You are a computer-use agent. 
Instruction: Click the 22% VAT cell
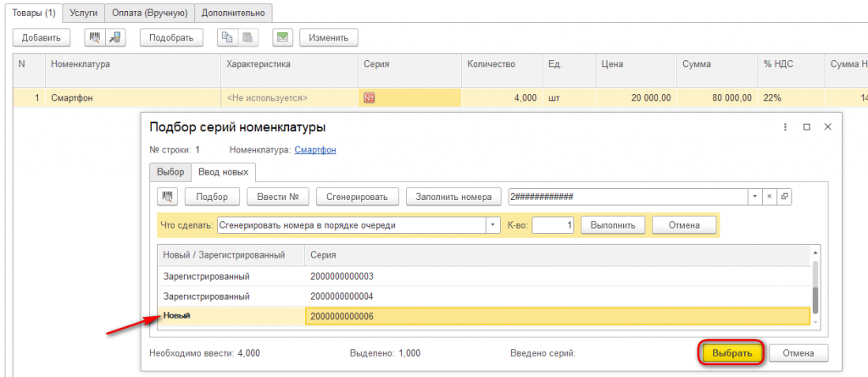791,98
